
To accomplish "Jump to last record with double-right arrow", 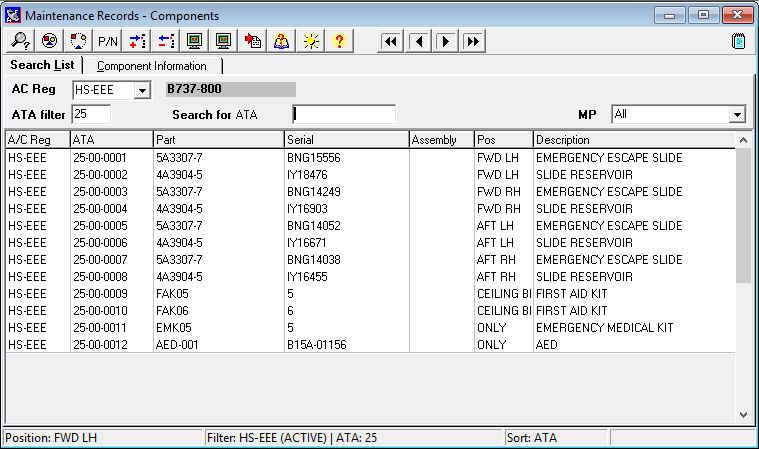I will tap(473, 42).
